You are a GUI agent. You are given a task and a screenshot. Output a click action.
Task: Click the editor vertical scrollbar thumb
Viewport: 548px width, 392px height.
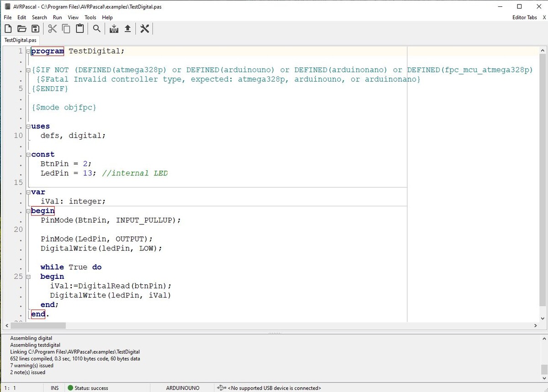click(543, 180)
